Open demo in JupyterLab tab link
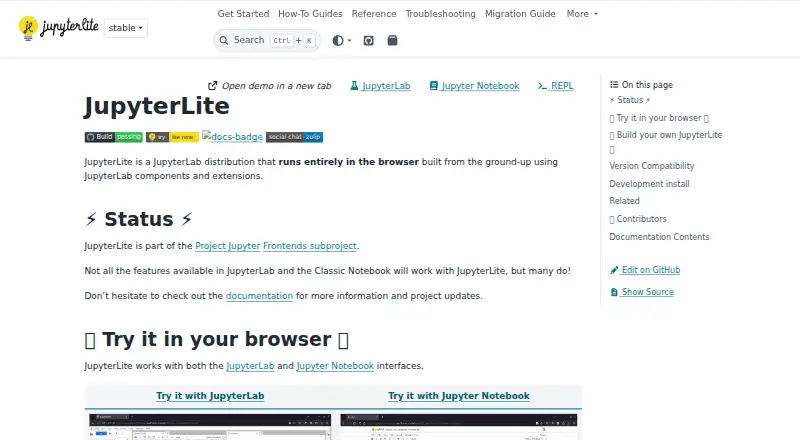800x440 pixels. 381,86
